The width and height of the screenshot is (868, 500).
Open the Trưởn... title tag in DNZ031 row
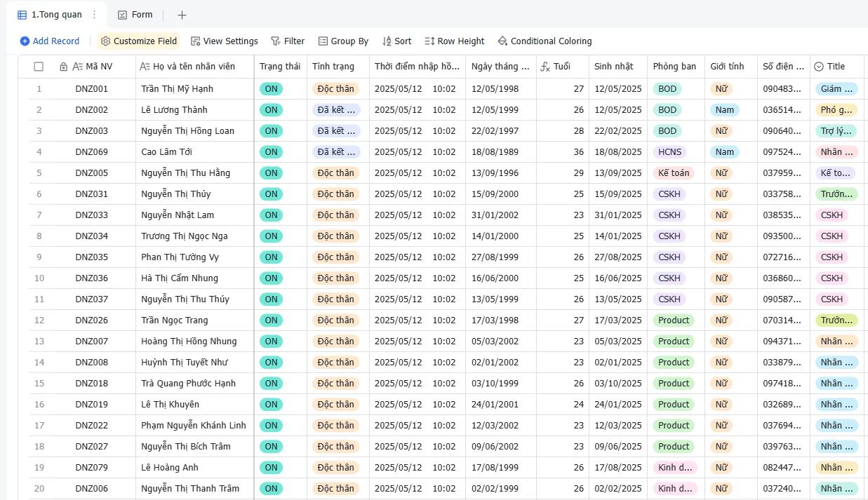pyautogui.click(x=835, y=194)
